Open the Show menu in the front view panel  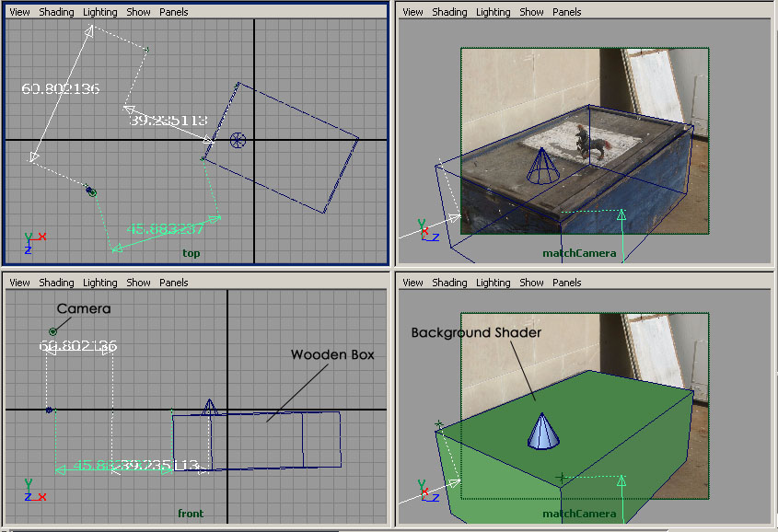(x=138, y=283)
